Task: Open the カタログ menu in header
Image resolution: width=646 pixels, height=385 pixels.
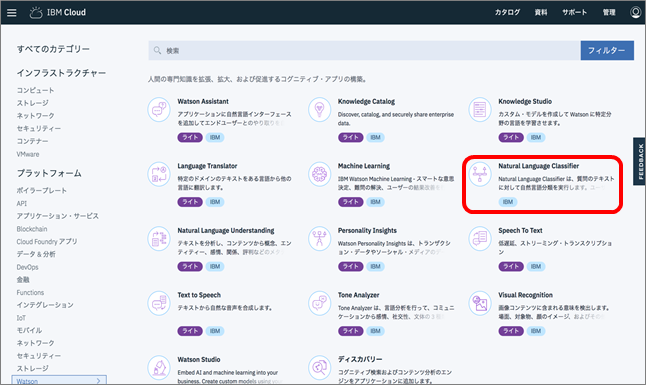Action: coord(507,12)
